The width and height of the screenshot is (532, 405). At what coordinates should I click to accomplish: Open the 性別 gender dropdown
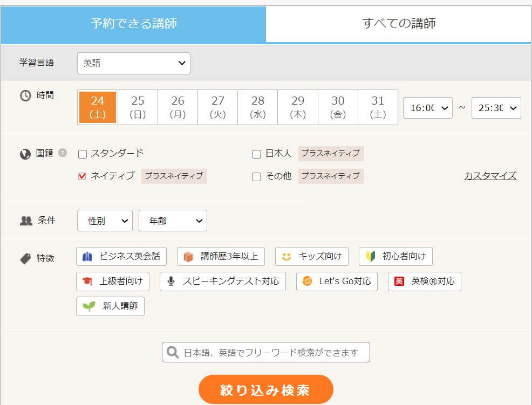[104, 220]
